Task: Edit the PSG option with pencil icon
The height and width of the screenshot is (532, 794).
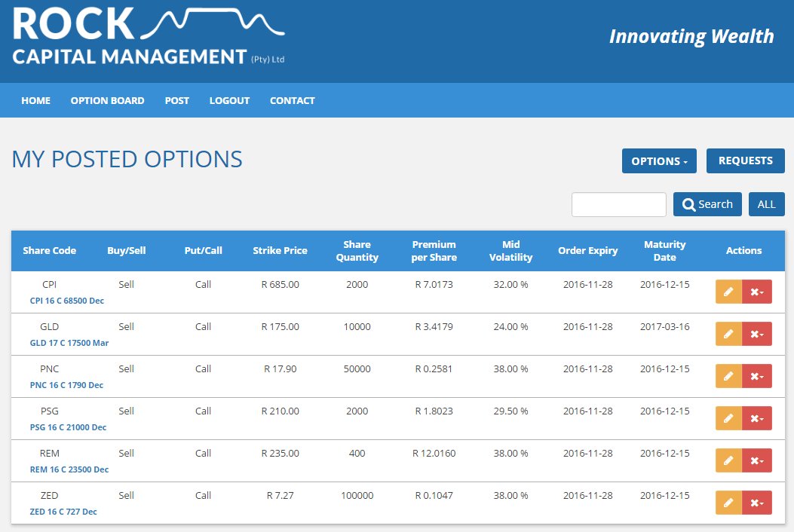Action: (x=728, y=418)
